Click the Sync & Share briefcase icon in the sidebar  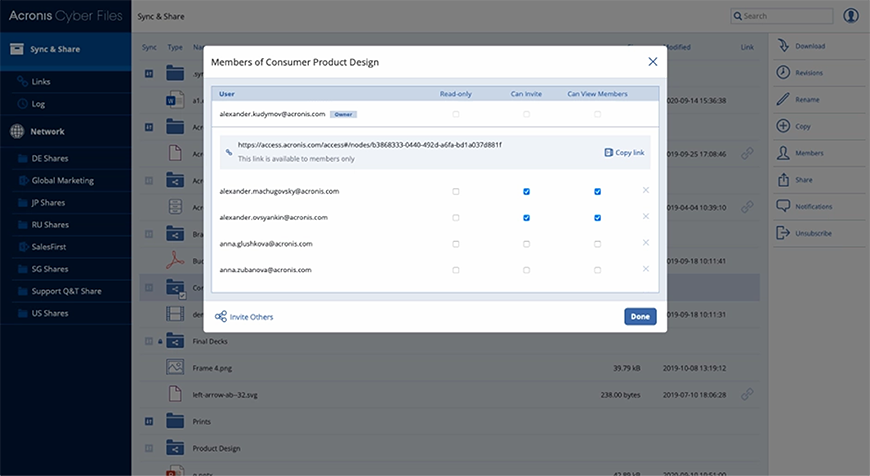point(17,49)
